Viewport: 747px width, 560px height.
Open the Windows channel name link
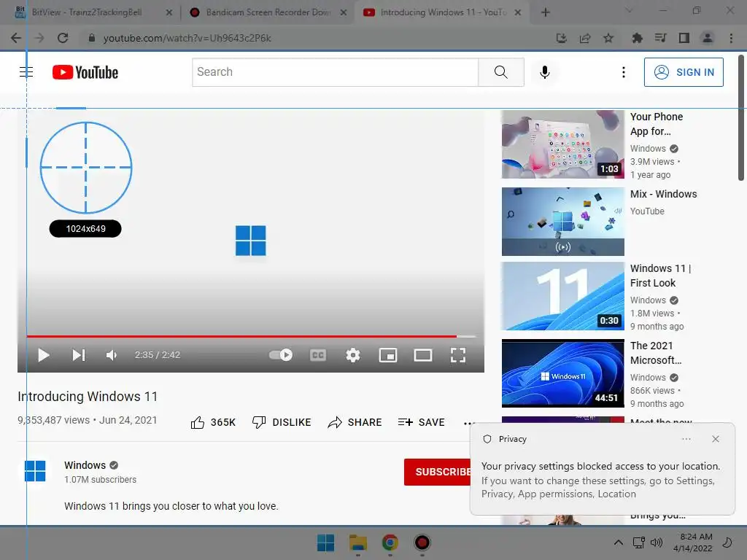click(x=85, y=465)
